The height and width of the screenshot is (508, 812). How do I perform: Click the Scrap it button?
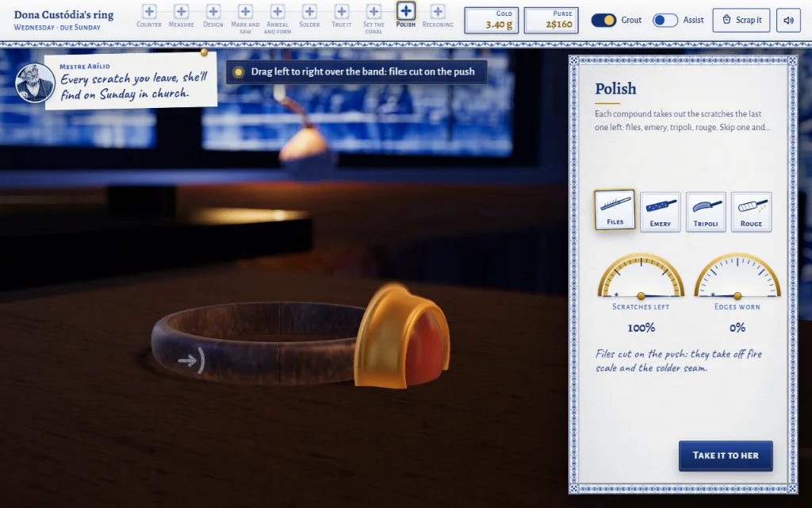click(x=741, y=20)
